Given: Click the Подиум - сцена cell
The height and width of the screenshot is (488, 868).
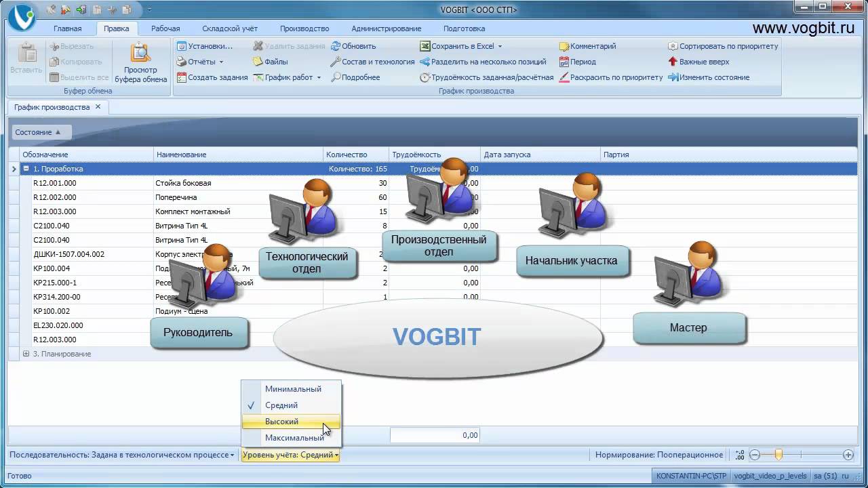Looking at the screenshot, I should (237, 311).
